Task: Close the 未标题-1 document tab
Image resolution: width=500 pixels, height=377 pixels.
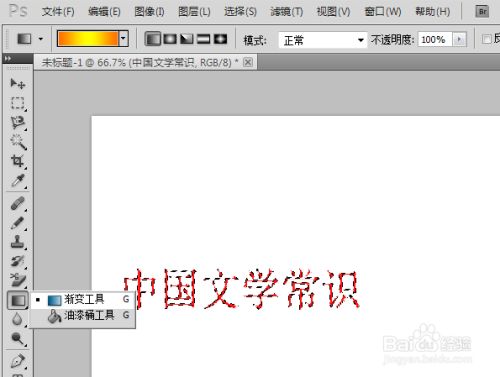Action: click(x=248, y=62)
